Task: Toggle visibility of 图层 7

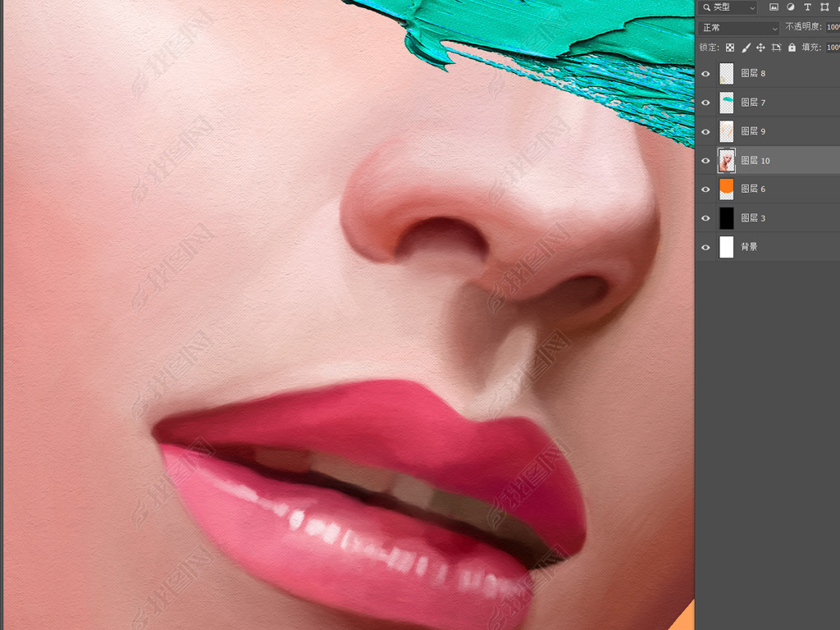Action: [x=705, y=103]
